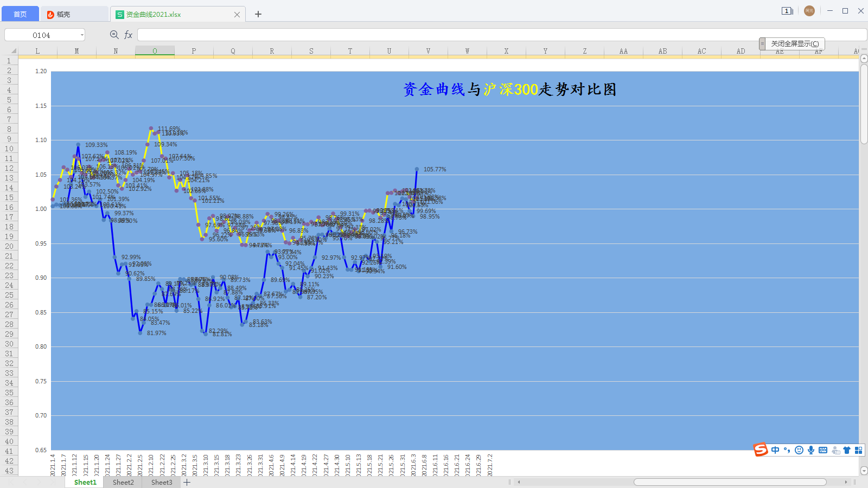Click the magnifier icon beside the formula bar
This screenshot has height=488, width=868.
click(114, 34)
